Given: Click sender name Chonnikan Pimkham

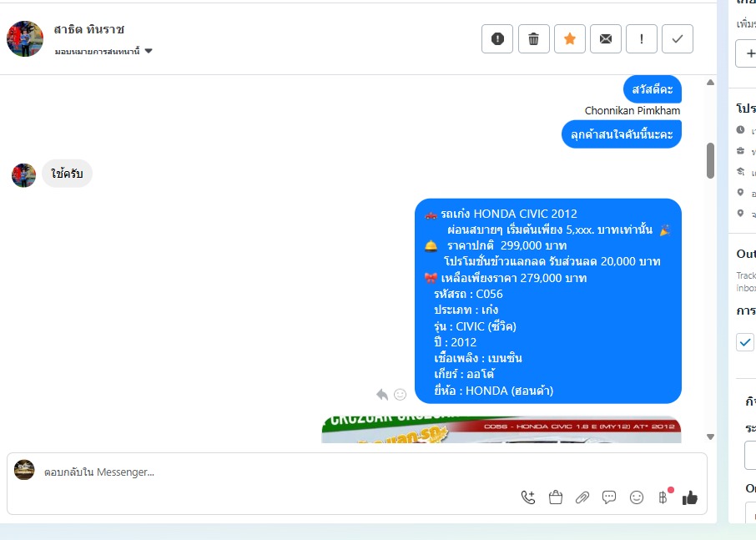Looking at the screenshot, I should tap(633, 110).
